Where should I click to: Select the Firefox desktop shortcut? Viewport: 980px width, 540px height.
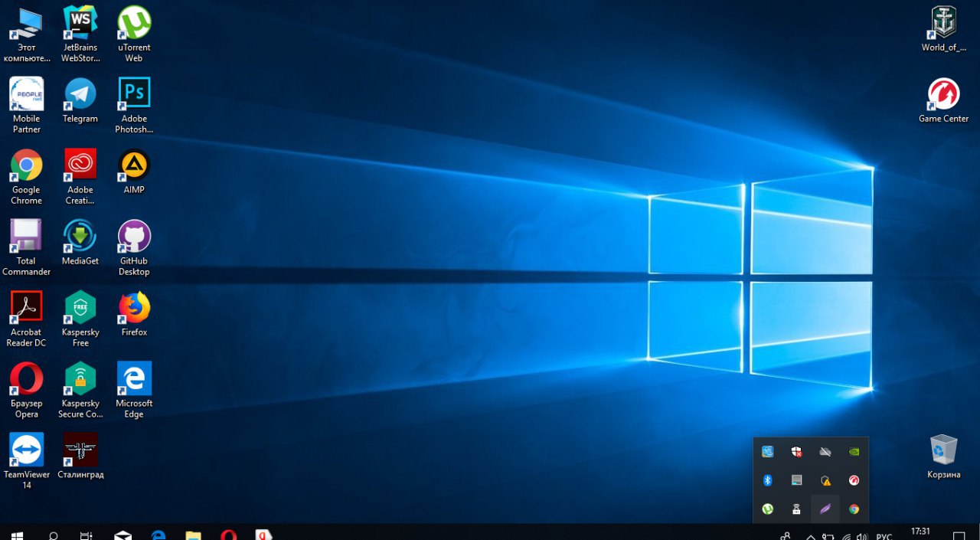point(134,314)
